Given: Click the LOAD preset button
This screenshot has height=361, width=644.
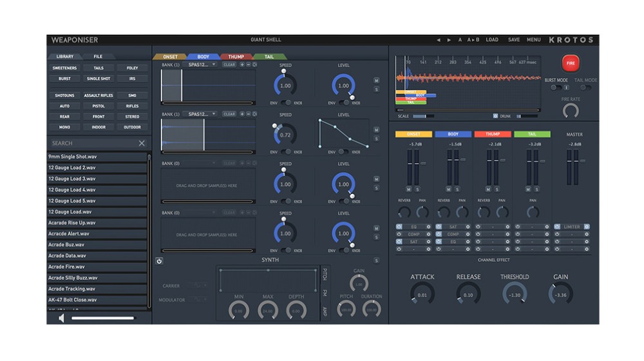Looking at the screenshot, I should point(492,40).
